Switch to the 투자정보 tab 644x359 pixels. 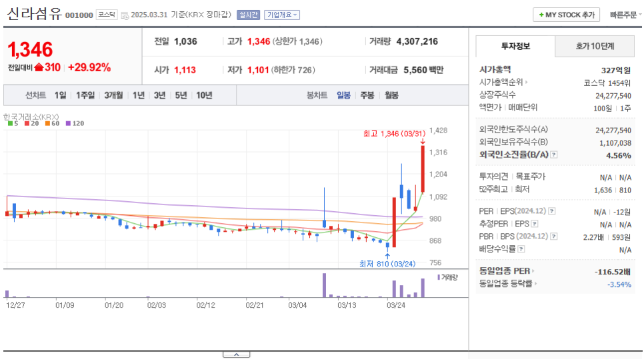point(515,46)
